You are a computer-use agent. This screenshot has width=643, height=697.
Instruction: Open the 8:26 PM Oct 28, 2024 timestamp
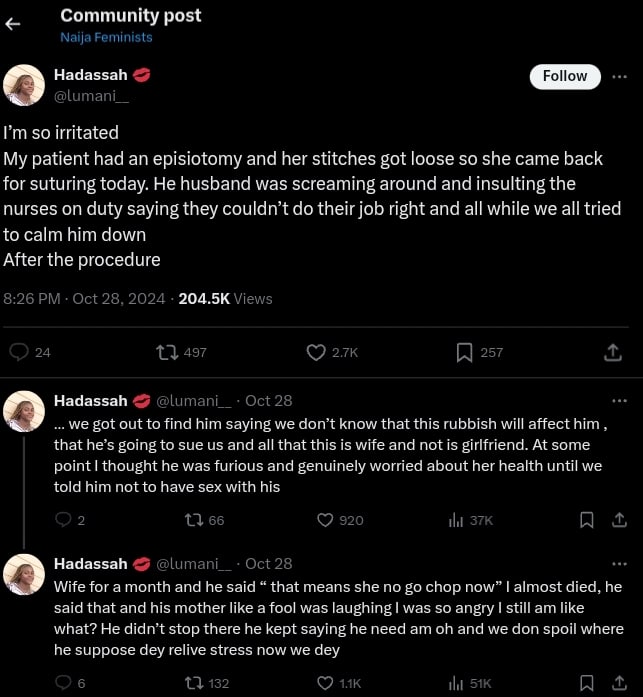click(85, 298)
